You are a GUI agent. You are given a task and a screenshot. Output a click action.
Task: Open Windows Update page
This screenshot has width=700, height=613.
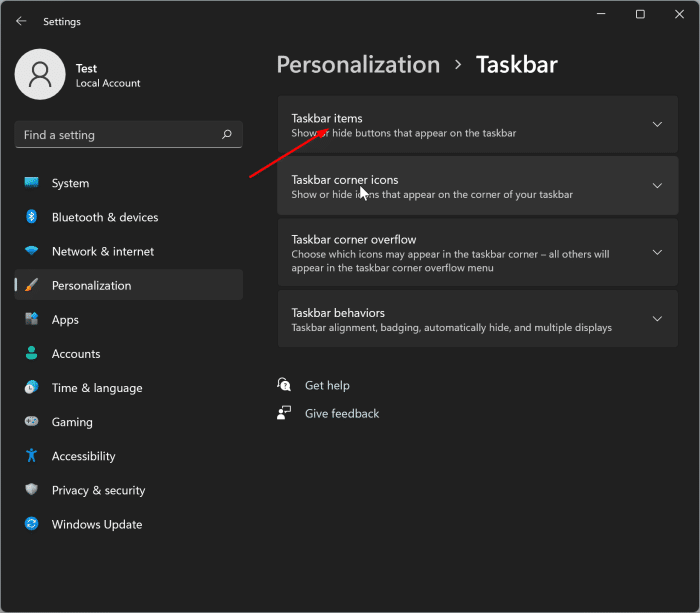[129, 524]
